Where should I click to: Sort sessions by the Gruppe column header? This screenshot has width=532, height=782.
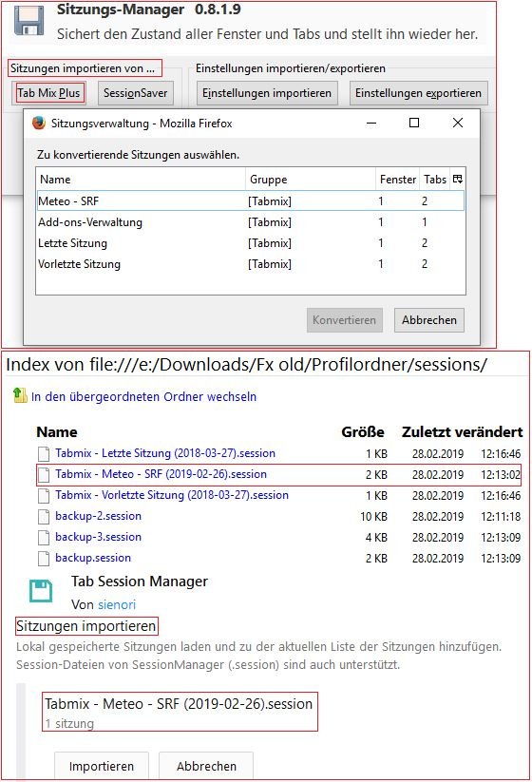[310, 179]
